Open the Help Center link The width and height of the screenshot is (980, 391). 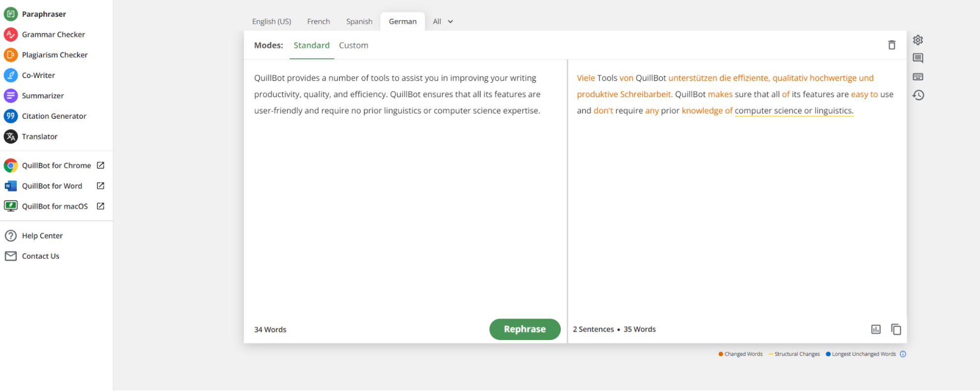pyautogui.click(x=42, y=236)
